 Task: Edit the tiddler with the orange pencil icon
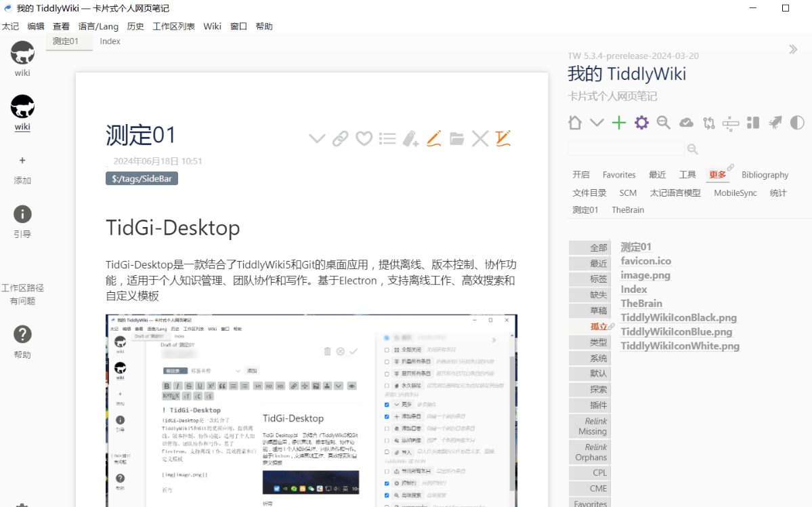pyautogui.click(x=434, y=138)
